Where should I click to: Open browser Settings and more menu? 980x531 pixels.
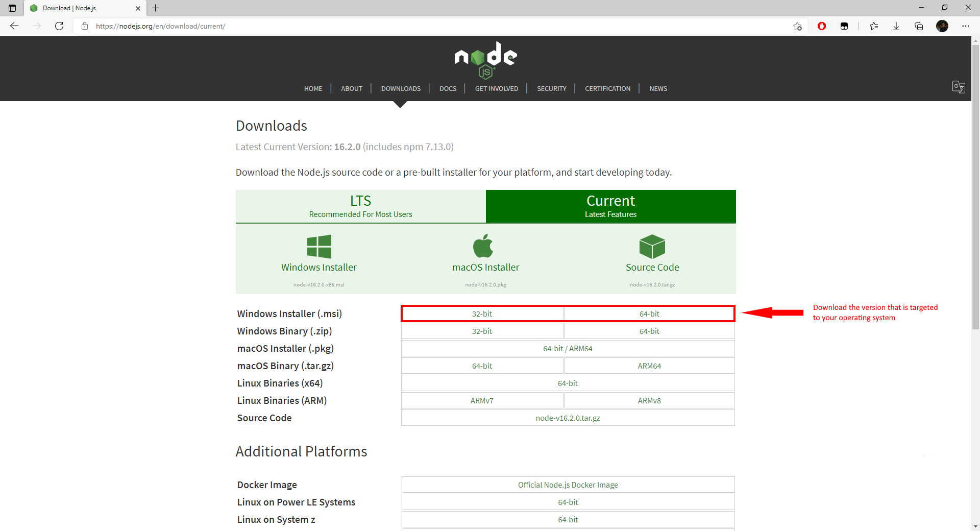click(966, 26)
